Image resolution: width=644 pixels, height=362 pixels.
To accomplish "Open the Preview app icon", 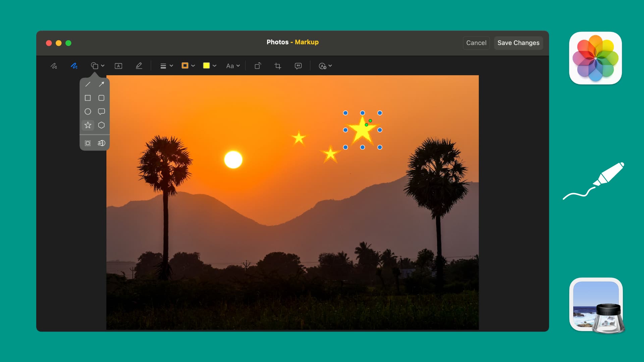I will [597, 305].
